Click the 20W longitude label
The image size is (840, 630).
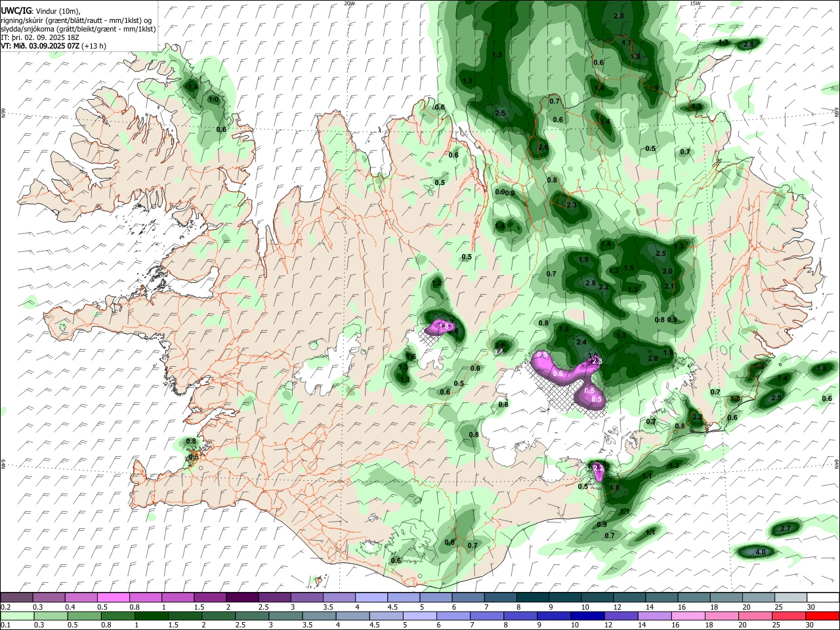349,3
